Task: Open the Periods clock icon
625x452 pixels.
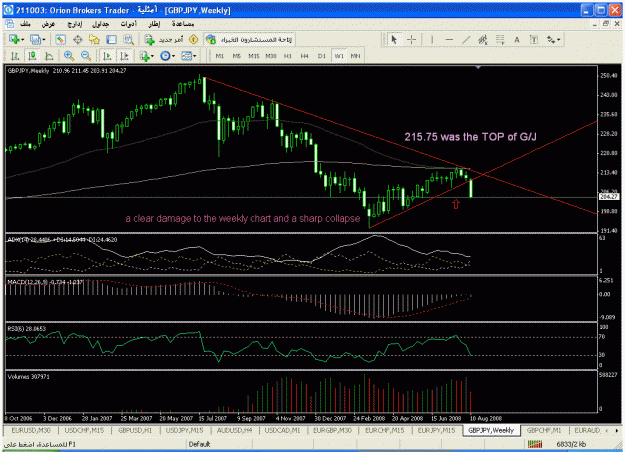Action: (x=165, y=56)
